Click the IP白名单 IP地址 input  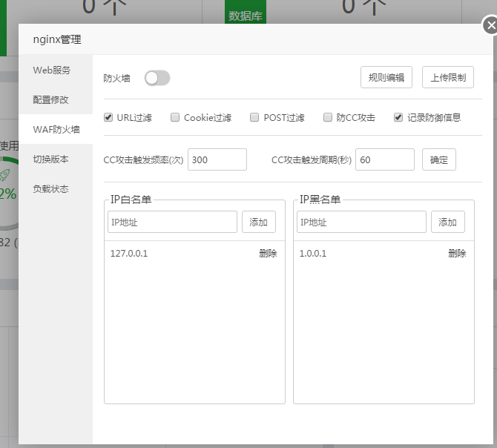coord(172,222)
